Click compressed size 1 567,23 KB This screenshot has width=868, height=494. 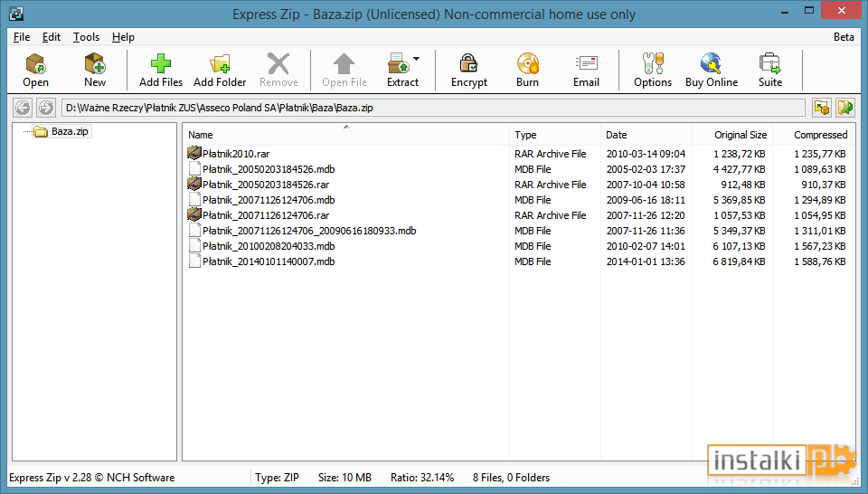point(820,246)
